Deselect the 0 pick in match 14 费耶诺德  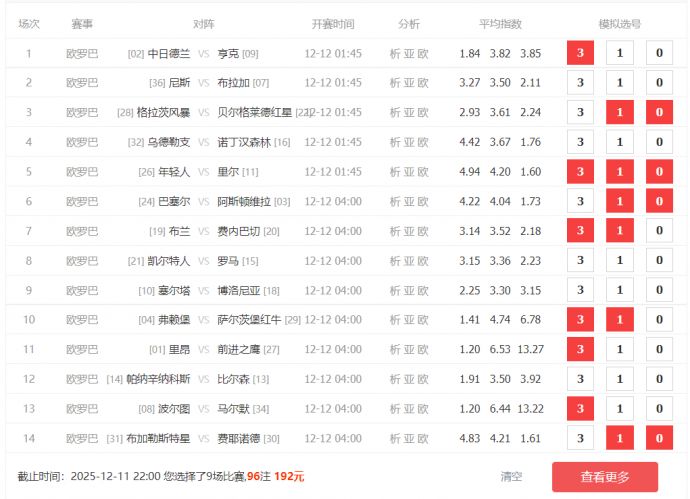[x=659, y=438]
